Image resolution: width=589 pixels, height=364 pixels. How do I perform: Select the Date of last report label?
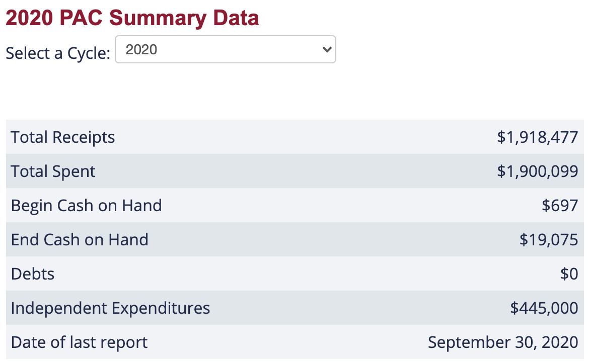pyautogui.click(x=79, y=342)
